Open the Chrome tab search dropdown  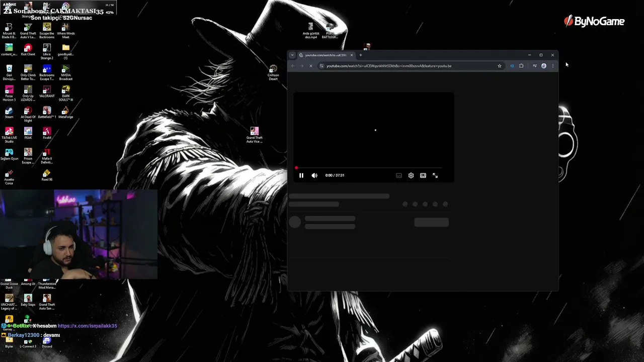[292, 55]
